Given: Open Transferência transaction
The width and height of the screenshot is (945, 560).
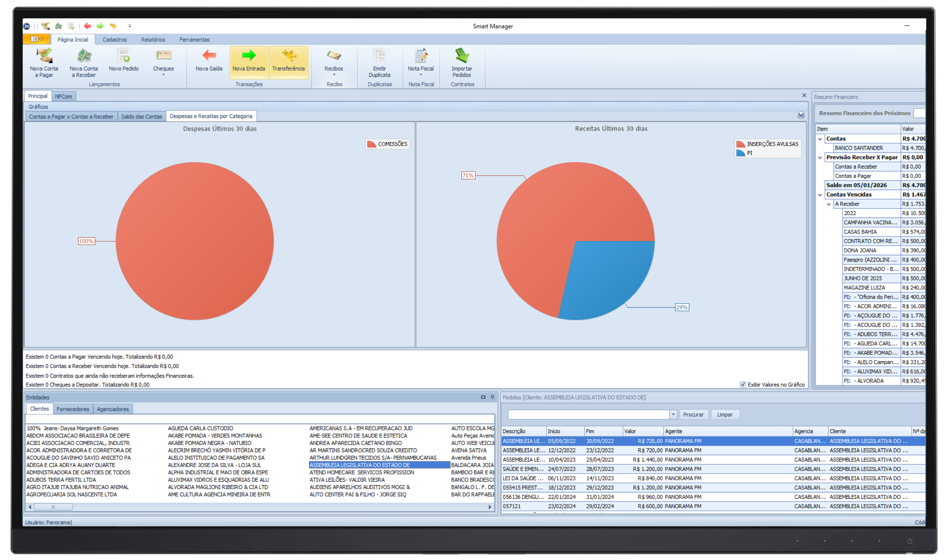Looking at the screenshot, I should [x=288, y=62].
